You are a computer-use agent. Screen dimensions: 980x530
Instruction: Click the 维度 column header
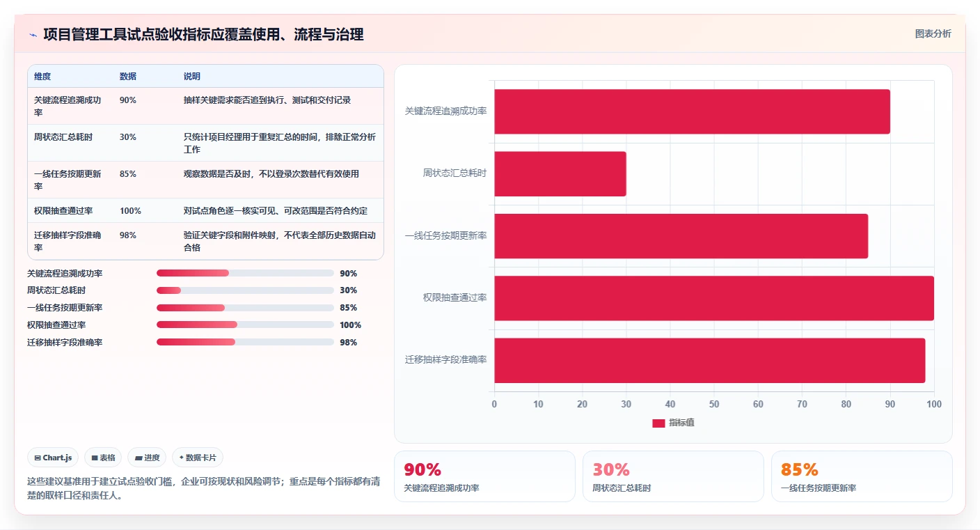(42, 77)
